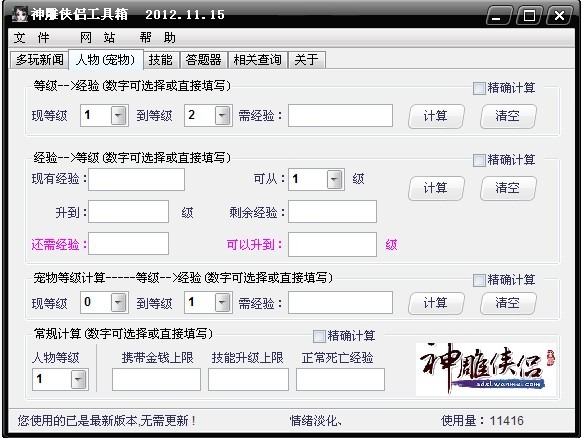583x438 pixels.
Task: Click the 技能升级上限 field
Action: 248,380
